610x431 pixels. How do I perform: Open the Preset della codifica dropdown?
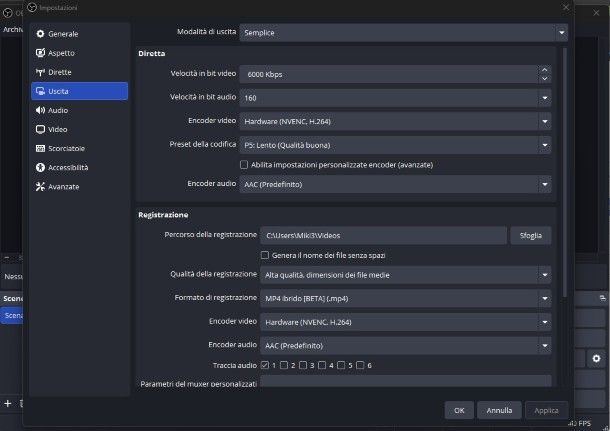point(404,145)
